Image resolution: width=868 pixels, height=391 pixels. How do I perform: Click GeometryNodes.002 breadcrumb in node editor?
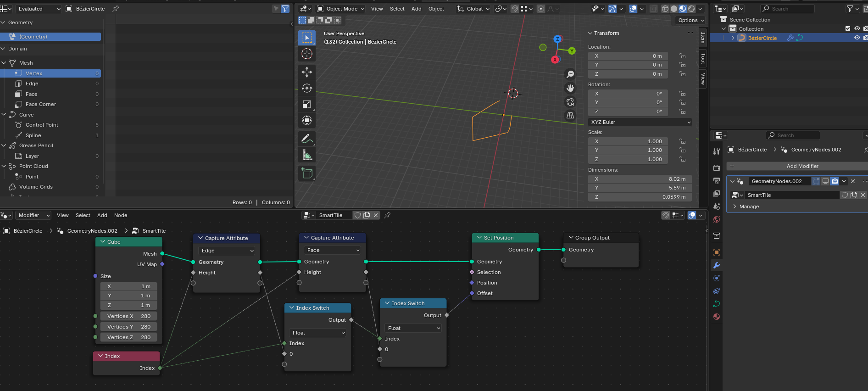92,231
